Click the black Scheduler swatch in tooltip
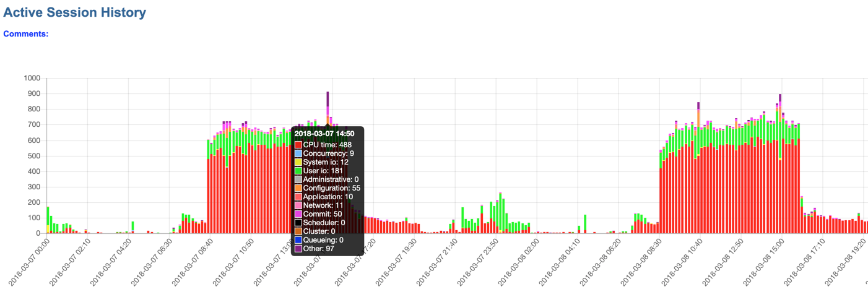This screenshot has height=297, width=868. 298,223
